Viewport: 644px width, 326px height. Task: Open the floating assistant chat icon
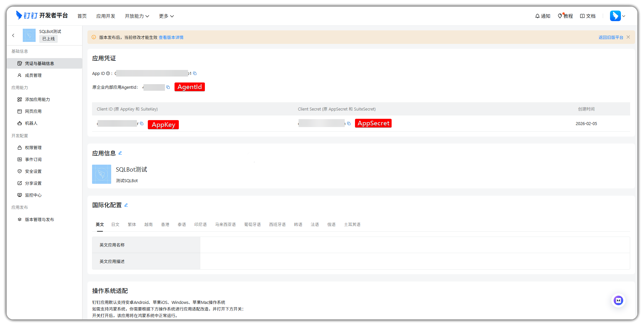[x=618, y=300]
